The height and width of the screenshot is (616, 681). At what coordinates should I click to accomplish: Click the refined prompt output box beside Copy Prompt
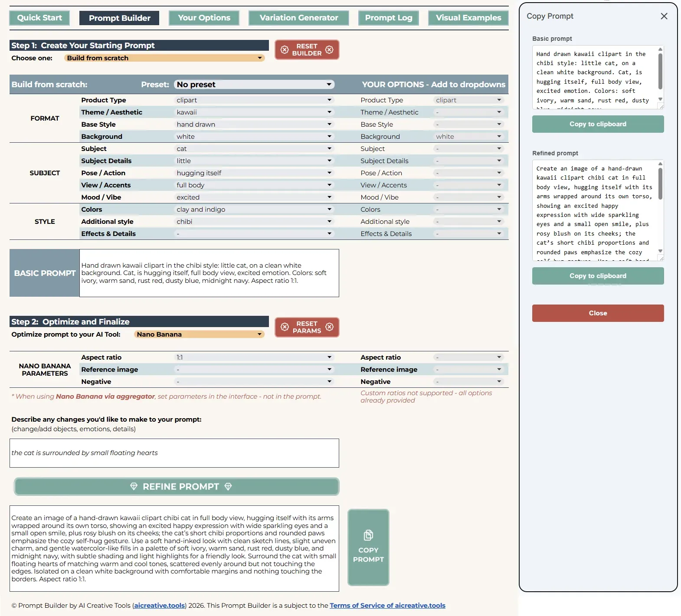(174, 548)
